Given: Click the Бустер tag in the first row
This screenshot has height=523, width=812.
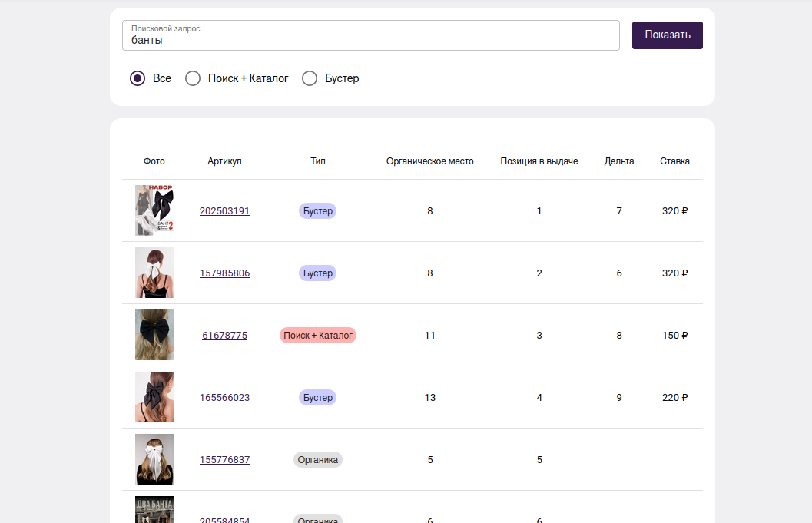Looking at the screenshot, I should click(x=317, y=211).
